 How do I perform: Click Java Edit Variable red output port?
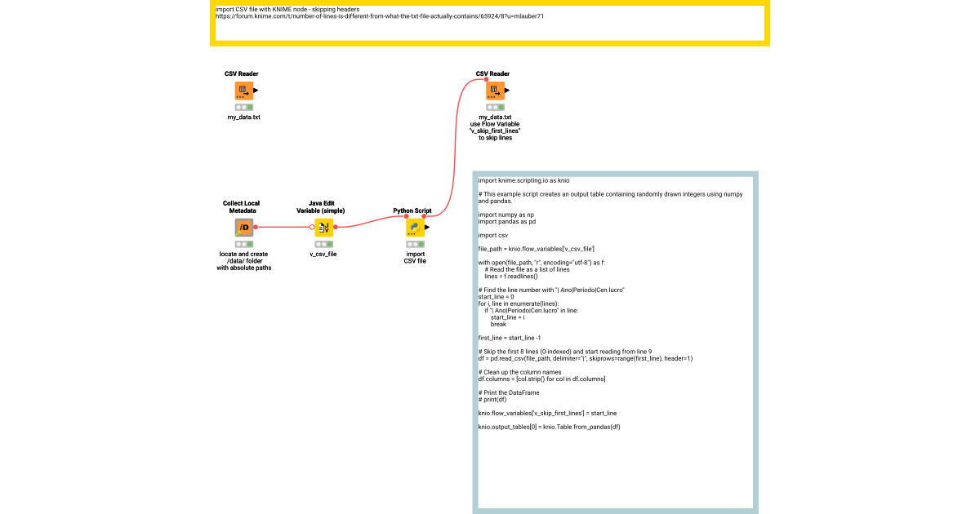(336, 228)
